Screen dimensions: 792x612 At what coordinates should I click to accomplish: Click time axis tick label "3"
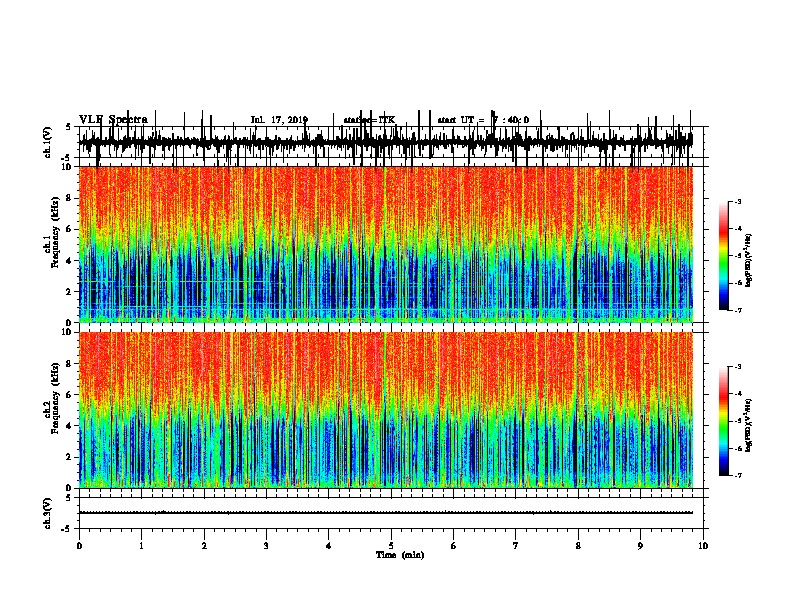pos(266,546)
